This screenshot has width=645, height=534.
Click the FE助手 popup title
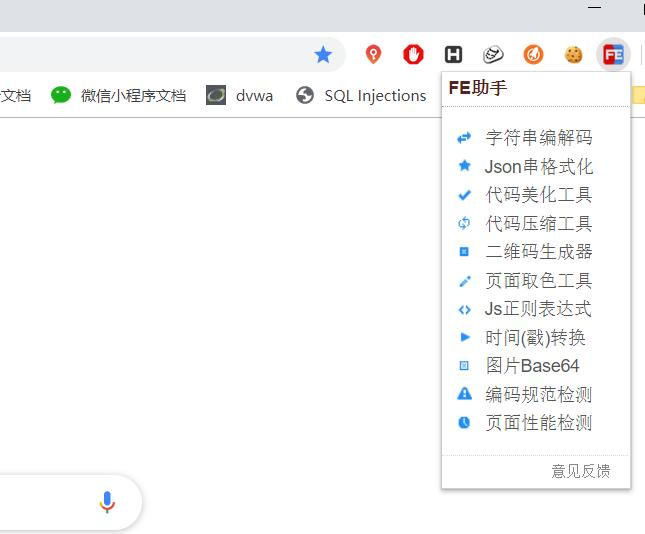click(478, 88)
